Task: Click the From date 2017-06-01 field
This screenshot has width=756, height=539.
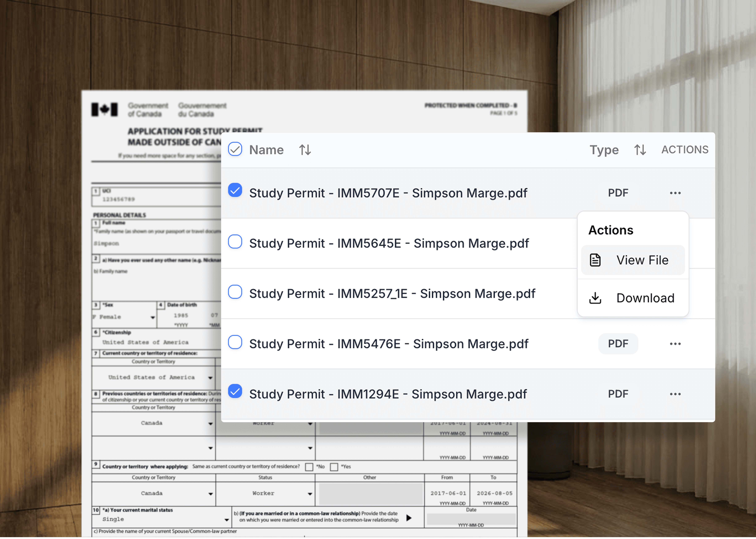Action: [448, 494]
